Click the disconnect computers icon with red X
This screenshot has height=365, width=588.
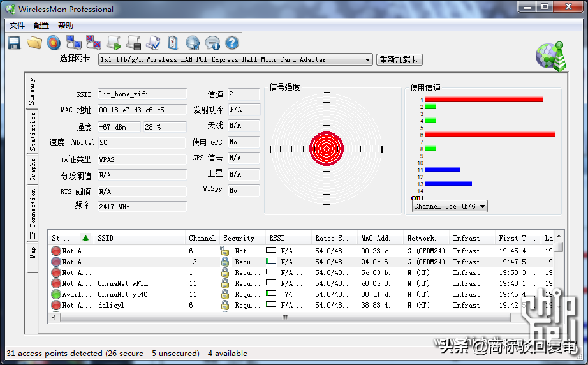pos(94,43)
